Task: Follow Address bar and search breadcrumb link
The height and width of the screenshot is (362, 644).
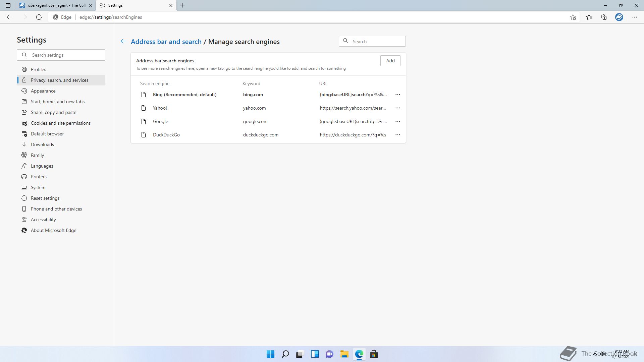Action: click(166, 42)
